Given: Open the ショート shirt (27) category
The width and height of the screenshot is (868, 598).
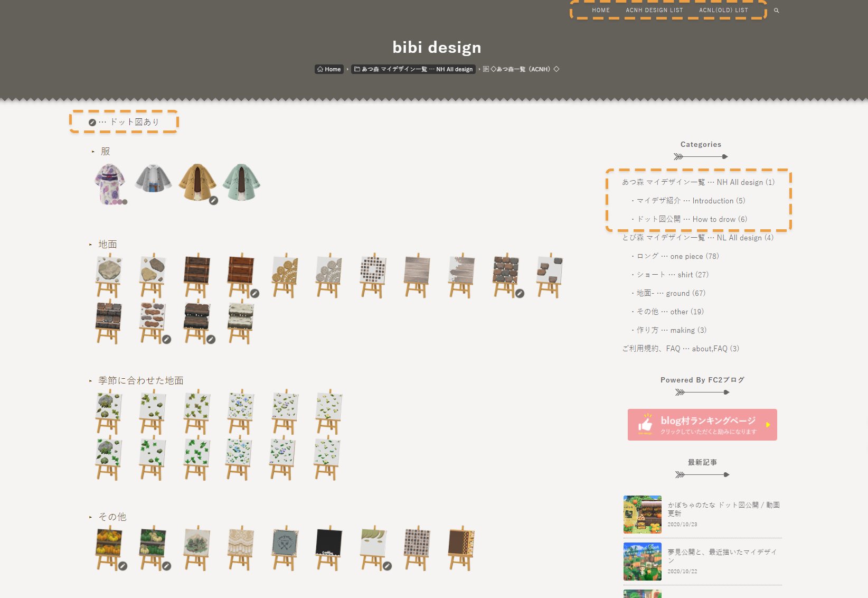Looking at the screenshot, I should coord(670,275).
